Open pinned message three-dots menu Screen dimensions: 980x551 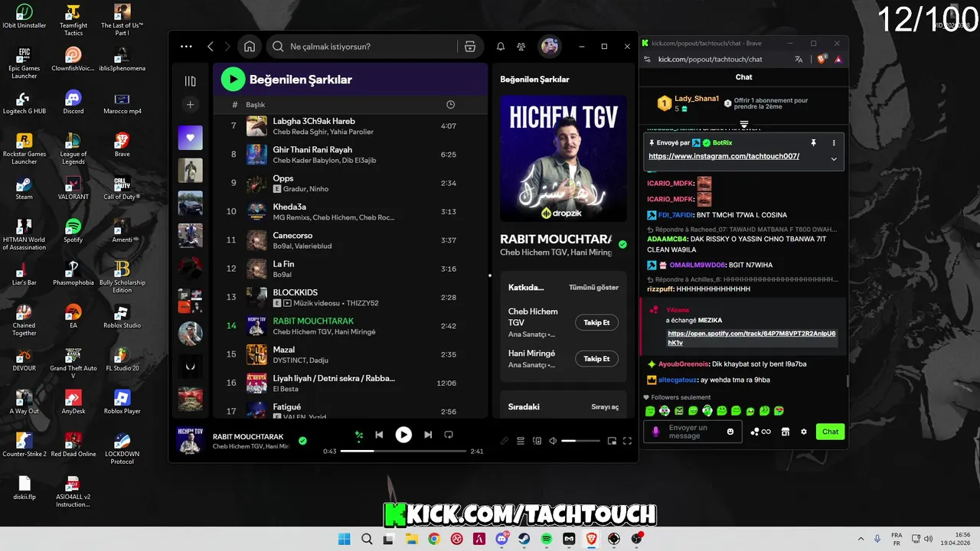[834, 143]
